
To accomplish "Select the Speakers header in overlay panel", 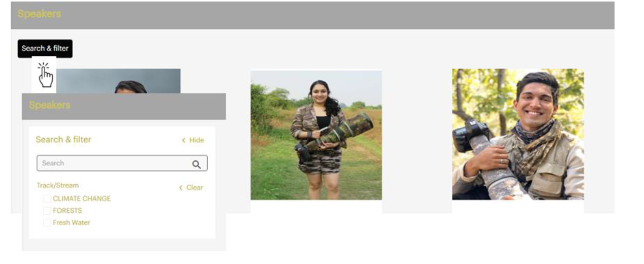I will tap(49, 105).
